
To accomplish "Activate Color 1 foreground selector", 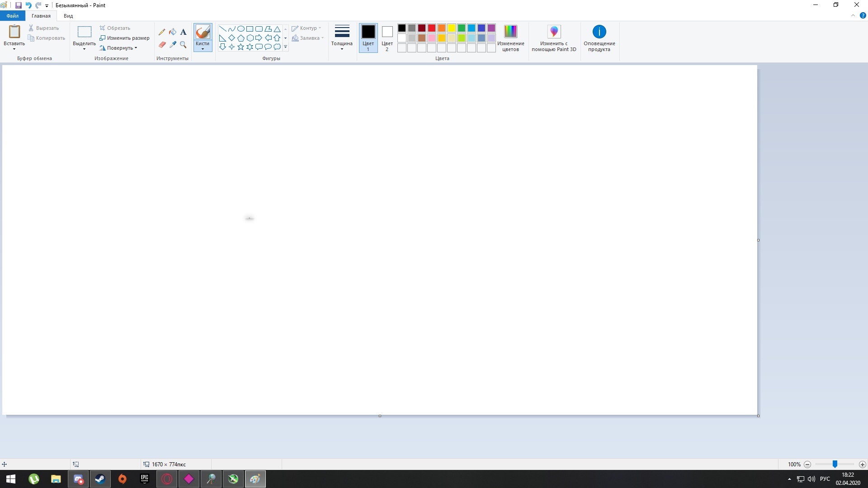I will tap(368, 38).
